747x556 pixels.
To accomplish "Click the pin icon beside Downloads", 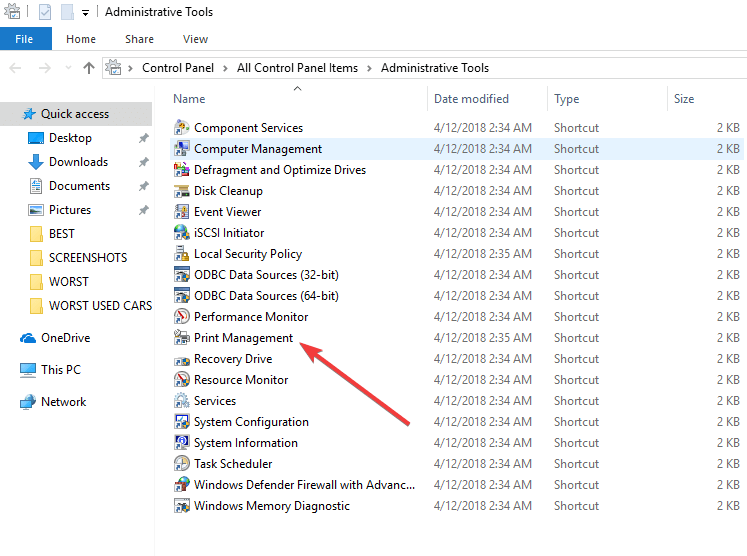I will click(143, 162).
